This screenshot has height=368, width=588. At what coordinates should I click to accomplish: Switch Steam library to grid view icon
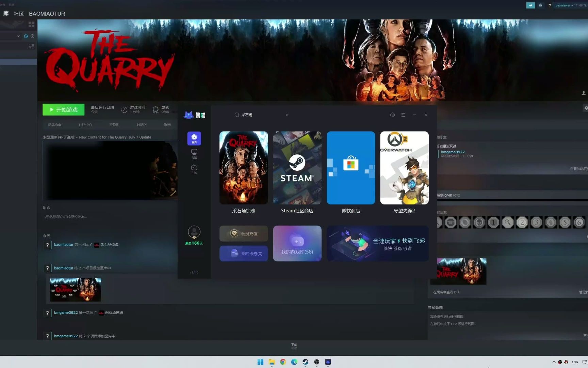tap(31, 25)
